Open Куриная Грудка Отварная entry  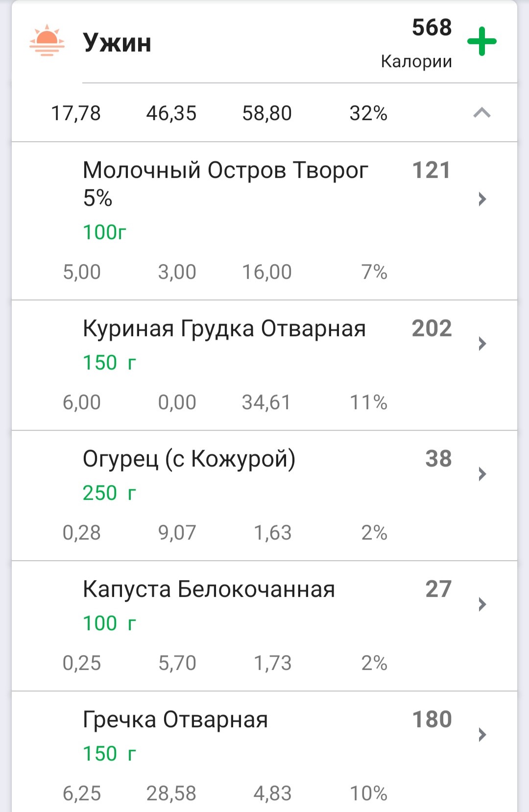pyautogui.click(x=224, y=328)
